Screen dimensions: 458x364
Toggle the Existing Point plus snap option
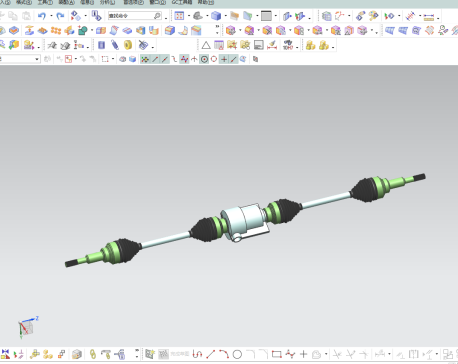click(x=224, y=59)
